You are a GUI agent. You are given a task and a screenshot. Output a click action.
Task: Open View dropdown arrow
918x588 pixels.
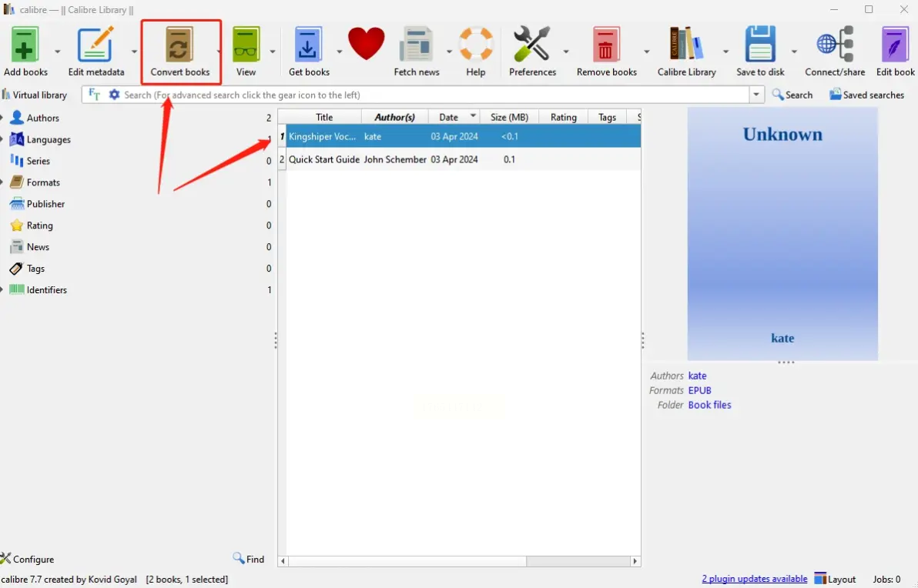pos(272,52)
